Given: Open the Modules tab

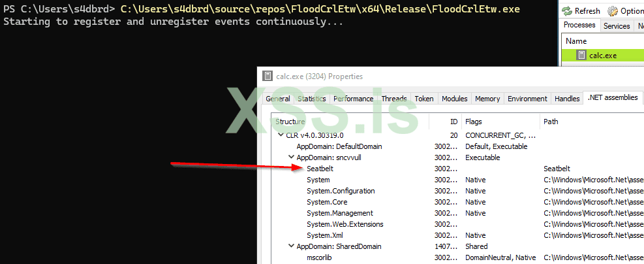Looking at the screenshot, I should (455, 99).
